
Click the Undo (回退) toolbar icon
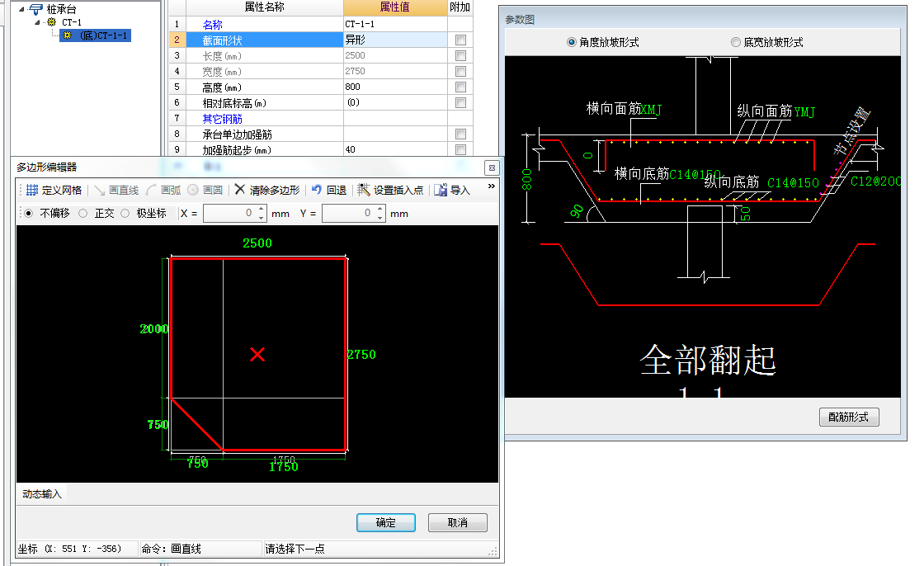[x=317, y=189]
